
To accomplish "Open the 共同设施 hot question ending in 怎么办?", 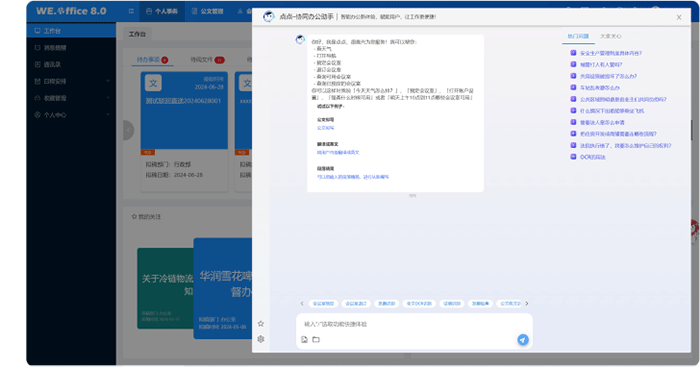I will point(608,76).
